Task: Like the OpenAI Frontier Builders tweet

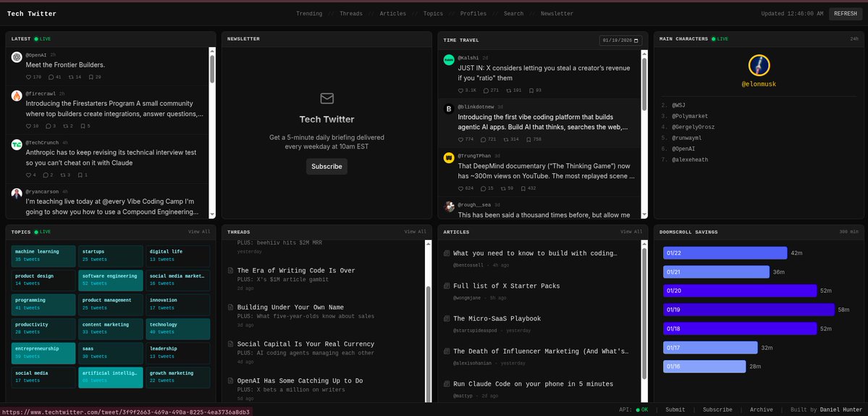Action: click(29, 77)
